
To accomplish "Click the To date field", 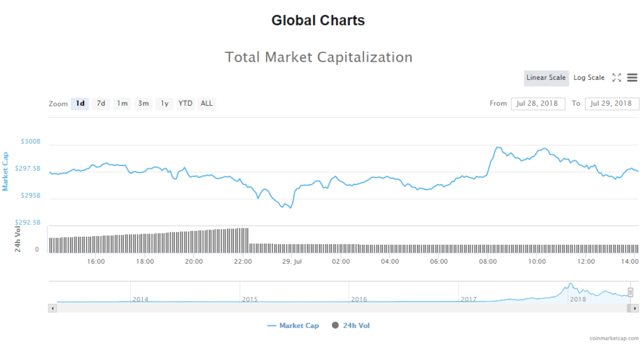I will coord(611,104).
